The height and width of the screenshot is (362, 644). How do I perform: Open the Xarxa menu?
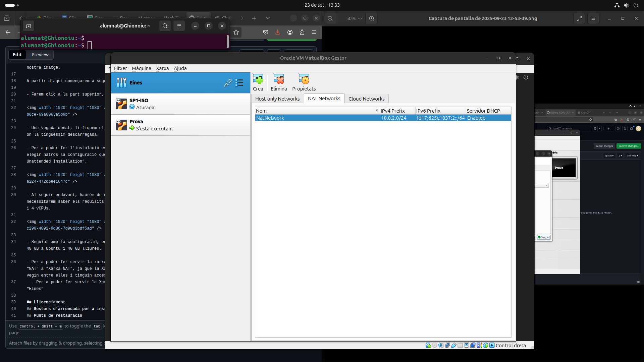(x=162, y=68)
